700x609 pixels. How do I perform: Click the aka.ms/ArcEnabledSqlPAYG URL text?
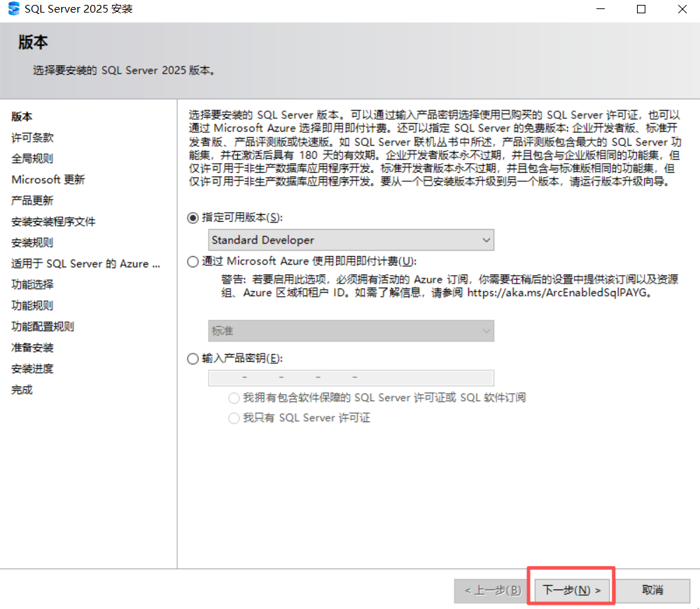(x=557, y=293)
